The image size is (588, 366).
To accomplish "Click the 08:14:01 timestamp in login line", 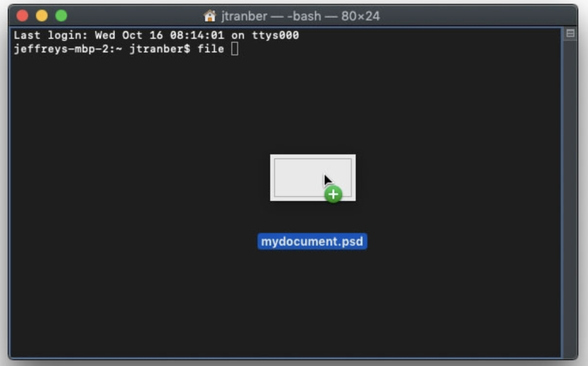I will pos(197,35).
